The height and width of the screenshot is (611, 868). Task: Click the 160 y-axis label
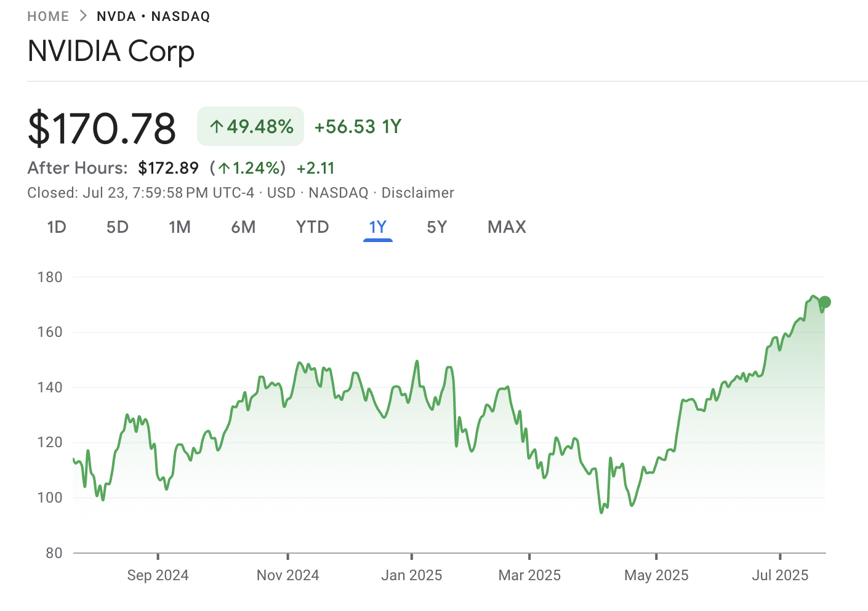pyautogui.click(x=50, y=332)
